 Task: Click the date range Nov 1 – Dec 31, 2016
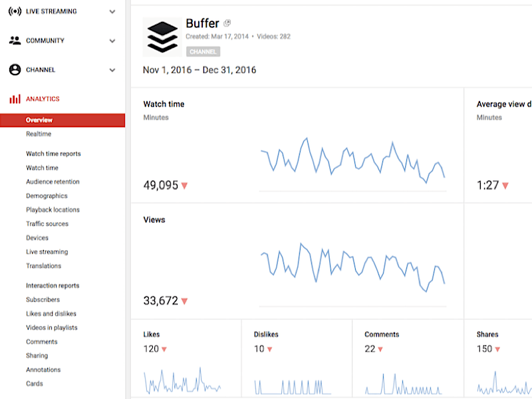[x=199, y=70]
